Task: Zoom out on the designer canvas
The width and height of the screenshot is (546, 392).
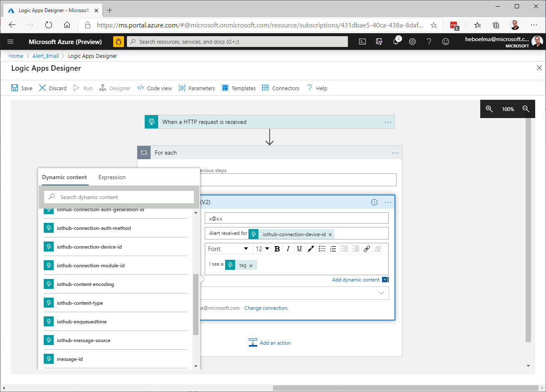Action: tap(526, 109)
